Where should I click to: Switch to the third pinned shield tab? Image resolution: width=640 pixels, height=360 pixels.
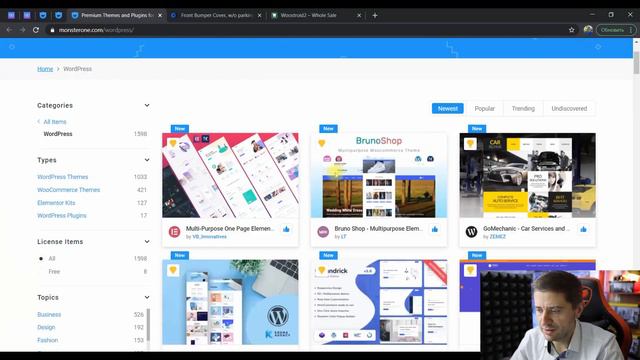pyautogui.click(x=43, y=16)
